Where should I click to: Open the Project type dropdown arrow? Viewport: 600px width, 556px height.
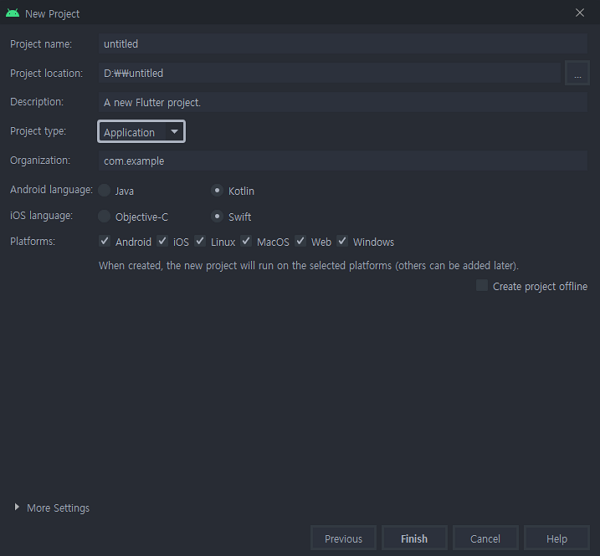tap(174, 132)
